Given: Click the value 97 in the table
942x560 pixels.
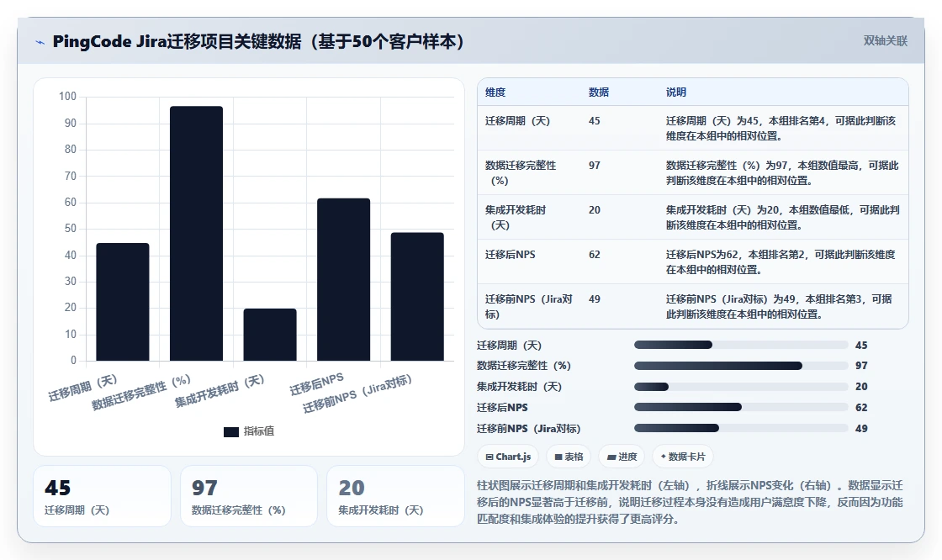Looking at the screenshot, I should click(594, 166).
